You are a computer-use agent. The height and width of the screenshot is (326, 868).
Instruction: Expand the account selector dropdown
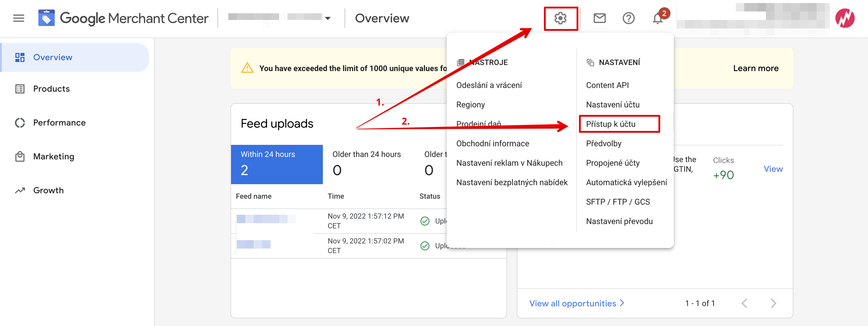[x=327, y=18]
